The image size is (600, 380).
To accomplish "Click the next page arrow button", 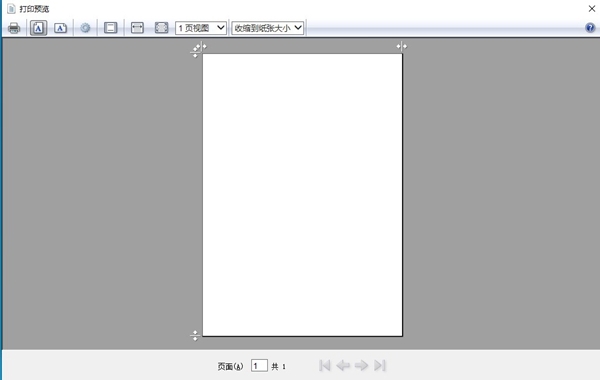I will tap(361, 365).
